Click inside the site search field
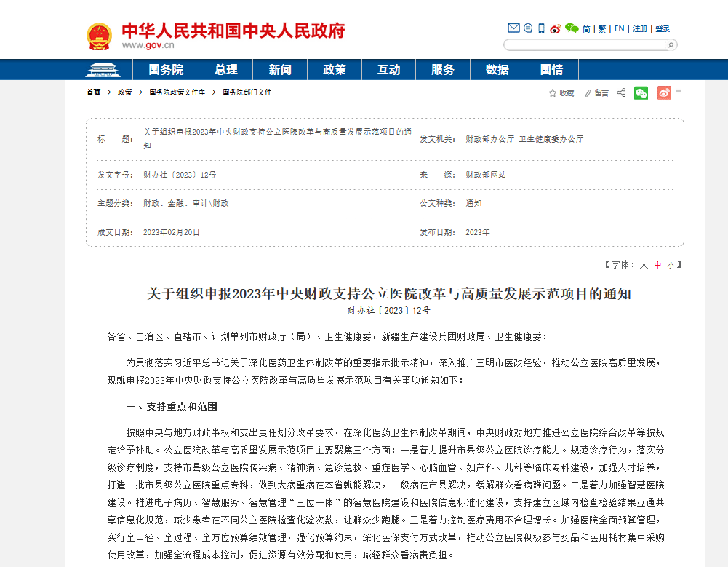The height and width of the screenshot is (567, 728). (x=586, y=45)
